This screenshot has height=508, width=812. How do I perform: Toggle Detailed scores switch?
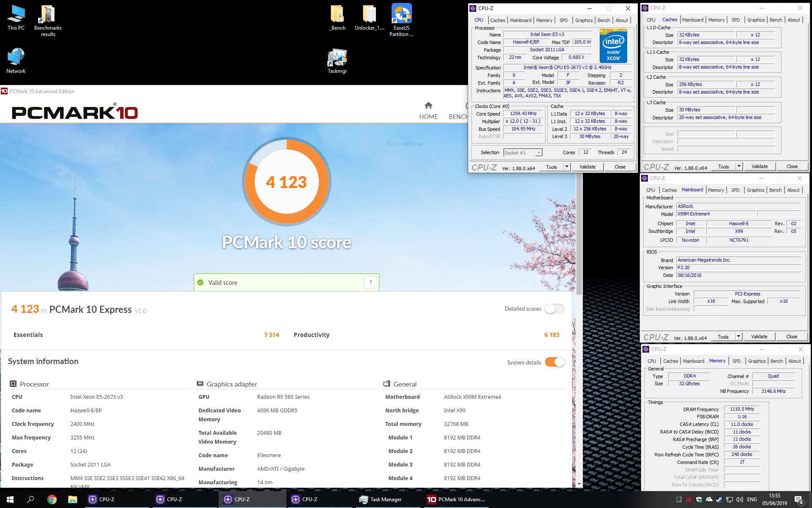pyautogui.click(x=554, y=309)
